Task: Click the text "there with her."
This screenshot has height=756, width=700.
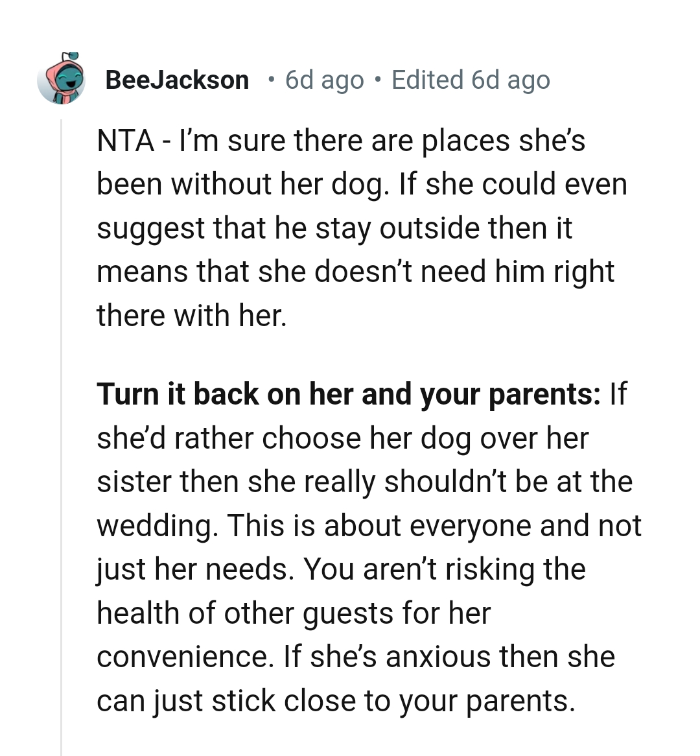Action: 191,316
